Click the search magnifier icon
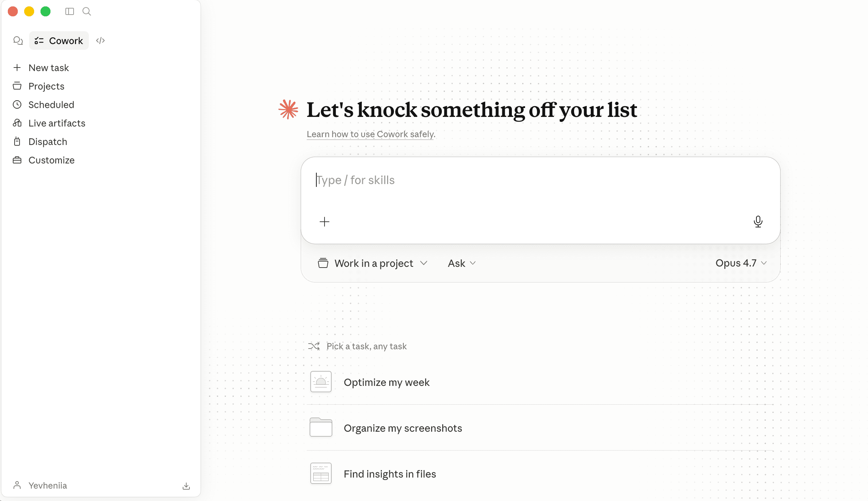The image size is (868, 501). pyautogui.click(x=87, y=11)
